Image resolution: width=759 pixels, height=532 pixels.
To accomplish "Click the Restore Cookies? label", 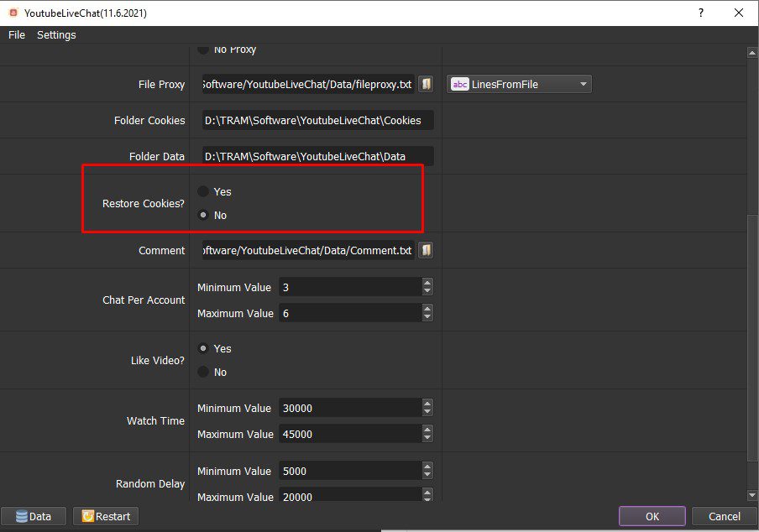I will pyautogui.click(x=144, y=204).
